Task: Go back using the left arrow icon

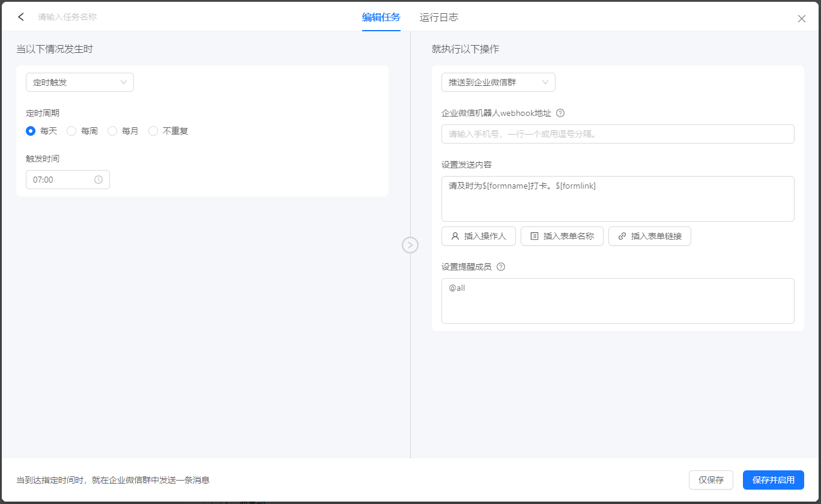Action: [x=21, y=17]
